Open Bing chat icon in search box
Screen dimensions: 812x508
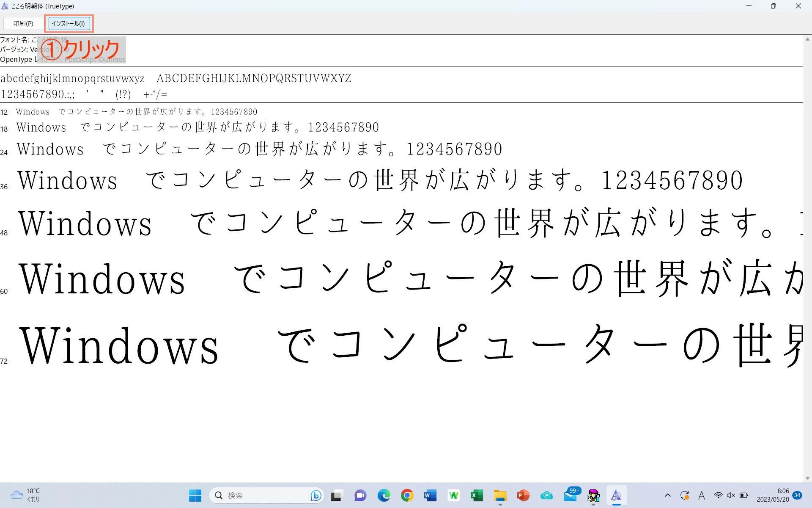315,495
